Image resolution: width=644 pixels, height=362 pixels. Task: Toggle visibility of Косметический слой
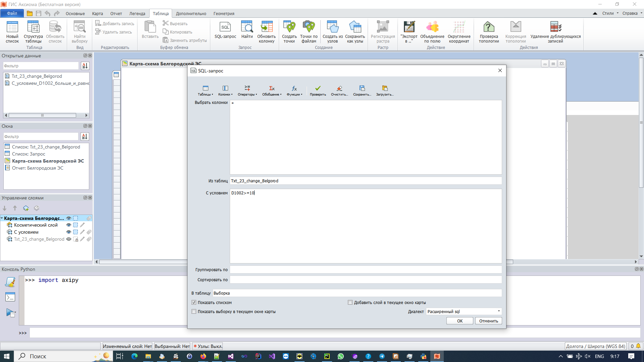(x=68, y=225)
